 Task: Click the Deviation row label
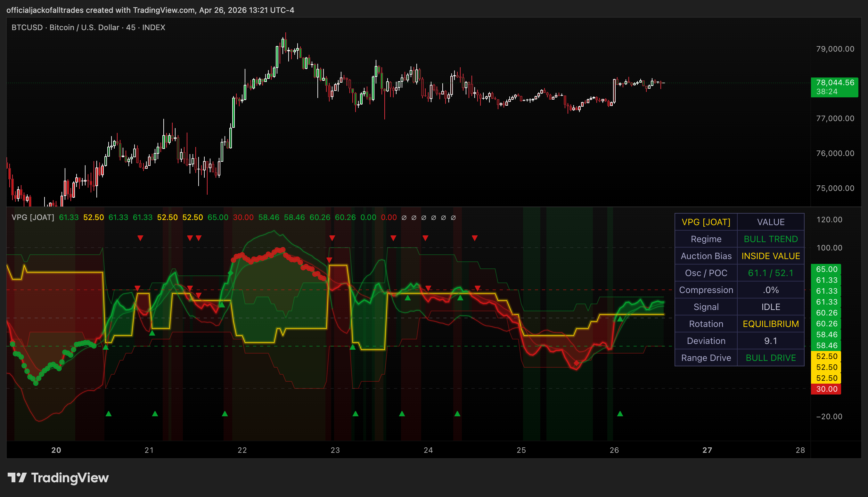click(x=706, y=341)
